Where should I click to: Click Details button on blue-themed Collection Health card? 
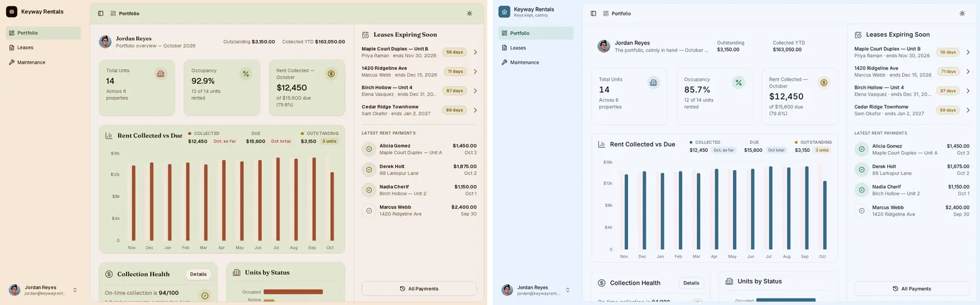pos(691,283)
